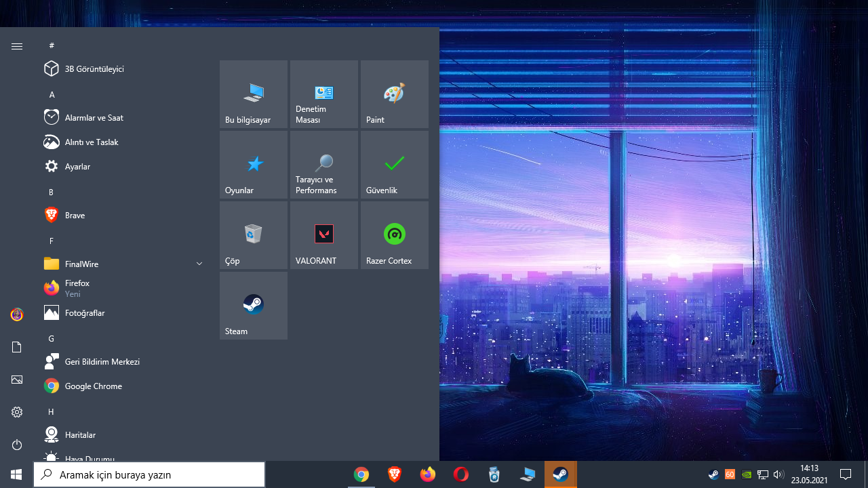
Task: Open the volume speaker tray icon
Action: (778, 474)
